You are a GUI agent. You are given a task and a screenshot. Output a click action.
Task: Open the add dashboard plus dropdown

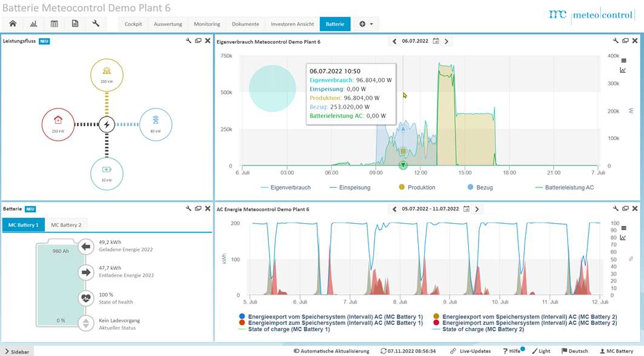pyautogui.click(x=366, y=24)
